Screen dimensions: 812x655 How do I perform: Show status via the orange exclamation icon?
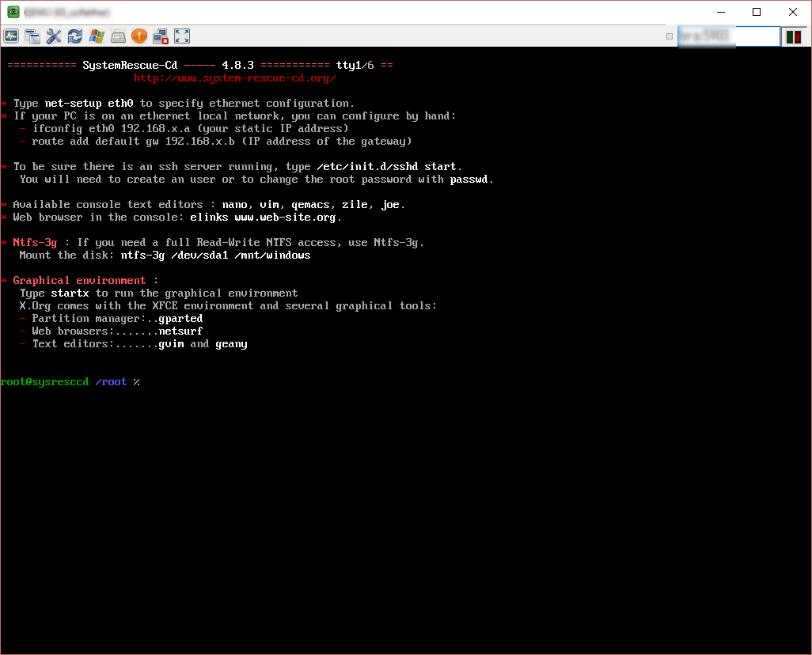(139, 36)
